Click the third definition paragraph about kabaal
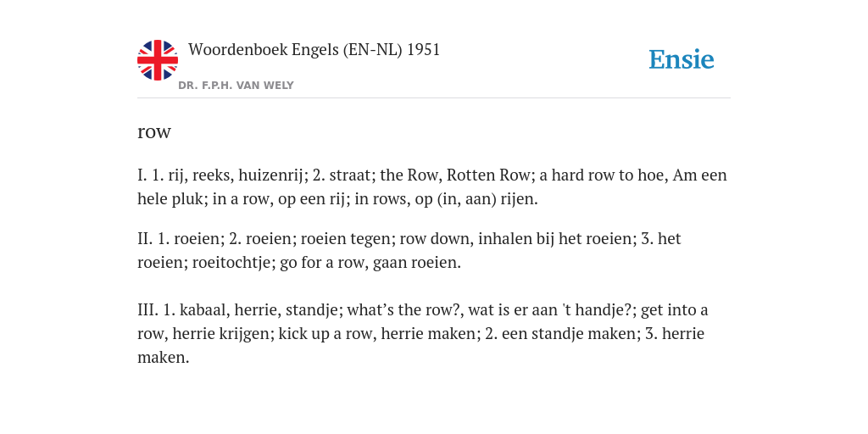 tap(422, 333)
